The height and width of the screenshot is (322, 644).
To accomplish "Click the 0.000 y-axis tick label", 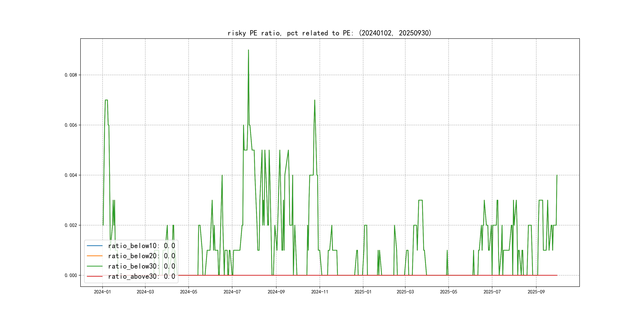I will pos(71,275).
